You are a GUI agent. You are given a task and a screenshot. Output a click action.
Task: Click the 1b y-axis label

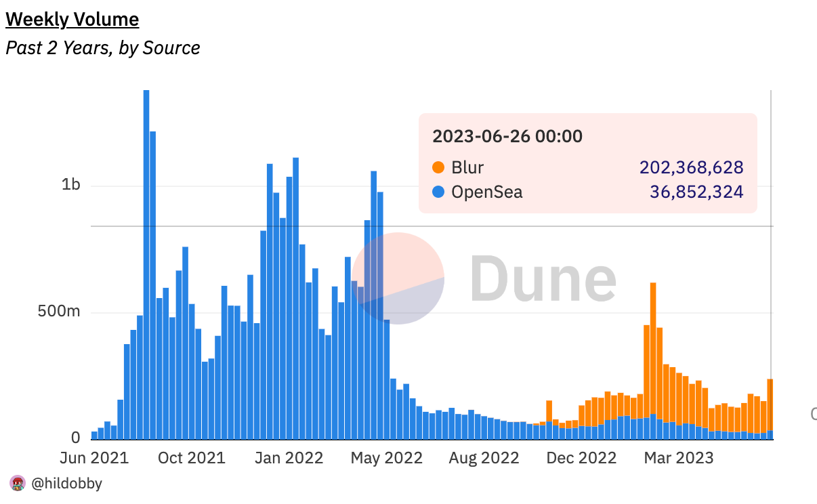coord(71,185)
